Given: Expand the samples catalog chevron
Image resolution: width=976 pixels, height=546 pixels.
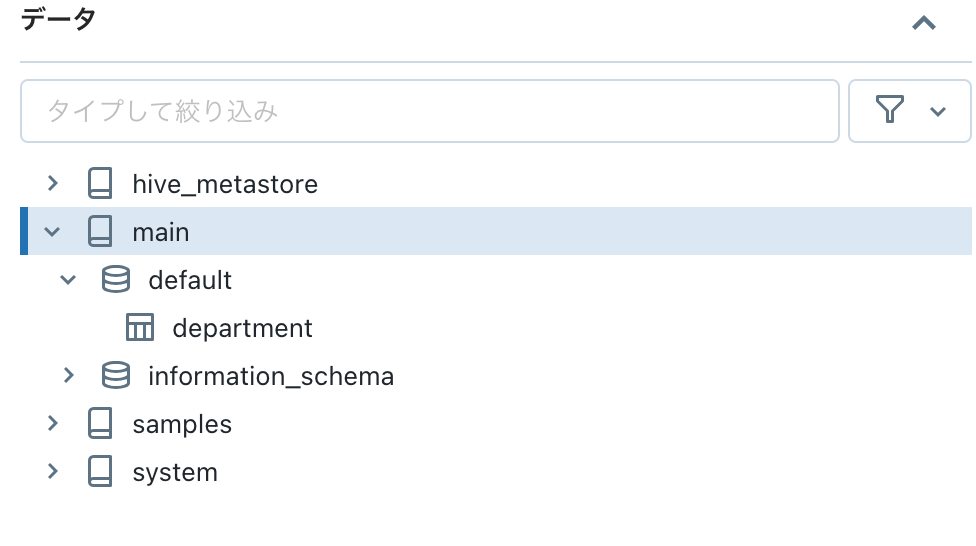Looking at the screenshot, I should click(53, 424).
